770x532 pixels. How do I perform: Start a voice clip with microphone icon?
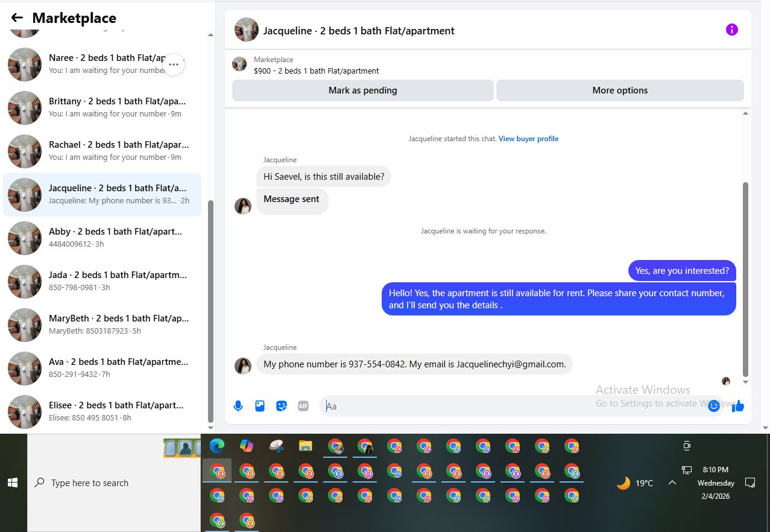click(238, 406)
